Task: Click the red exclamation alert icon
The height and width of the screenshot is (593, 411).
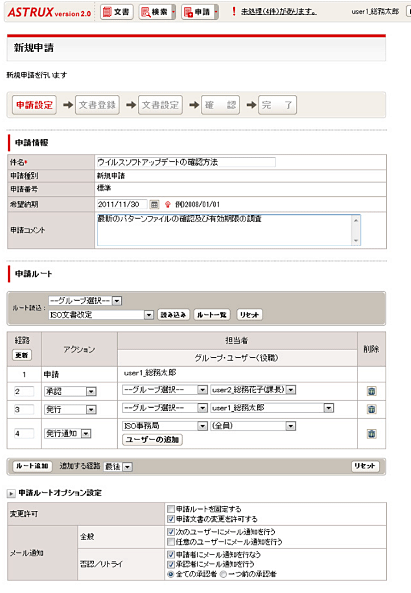Action: 234,12
